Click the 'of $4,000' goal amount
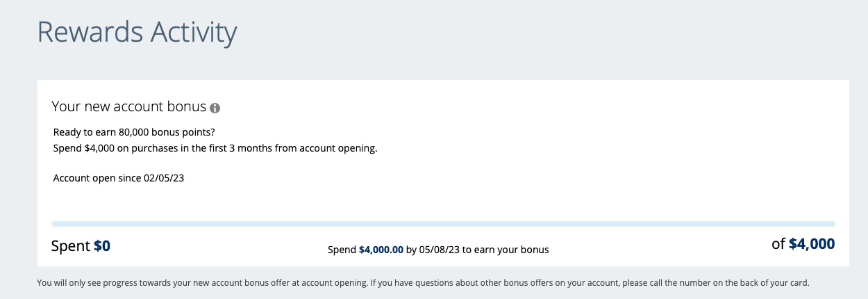This screenshot has width=868, height=299. point(803,244)
